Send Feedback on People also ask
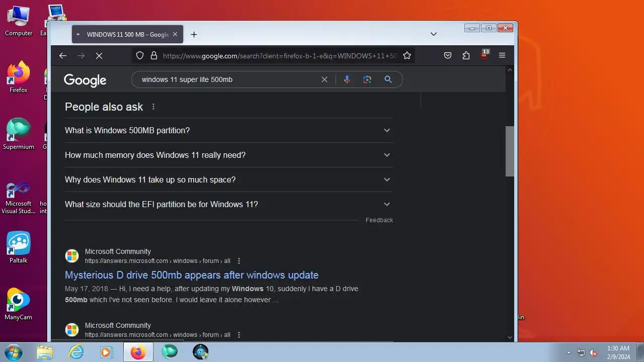The height and width of the screenshot is (362, 644). [x=379, y=220]
